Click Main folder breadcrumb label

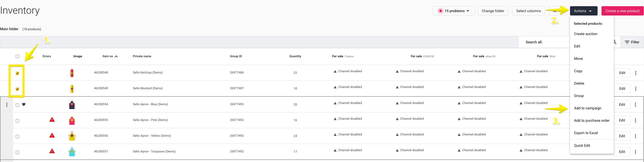point(9,29)
